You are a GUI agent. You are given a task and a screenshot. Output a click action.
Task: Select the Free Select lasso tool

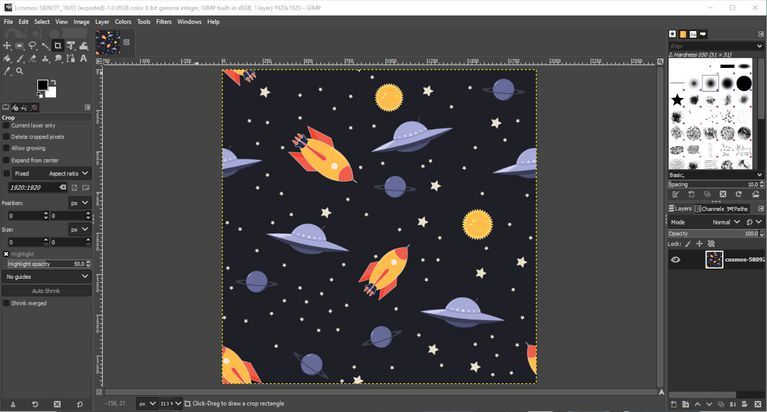[33, 46]
